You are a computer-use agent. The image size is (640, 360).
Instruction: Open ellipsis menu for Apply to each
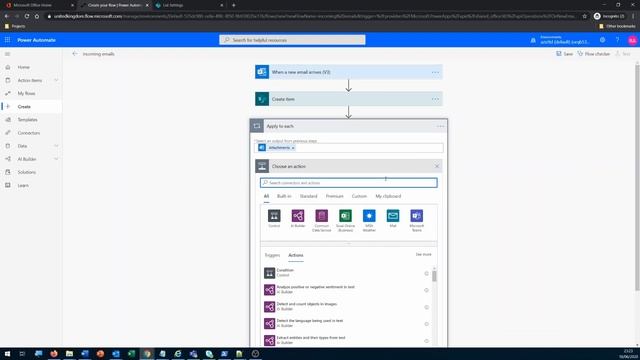(x=440, y=126)
